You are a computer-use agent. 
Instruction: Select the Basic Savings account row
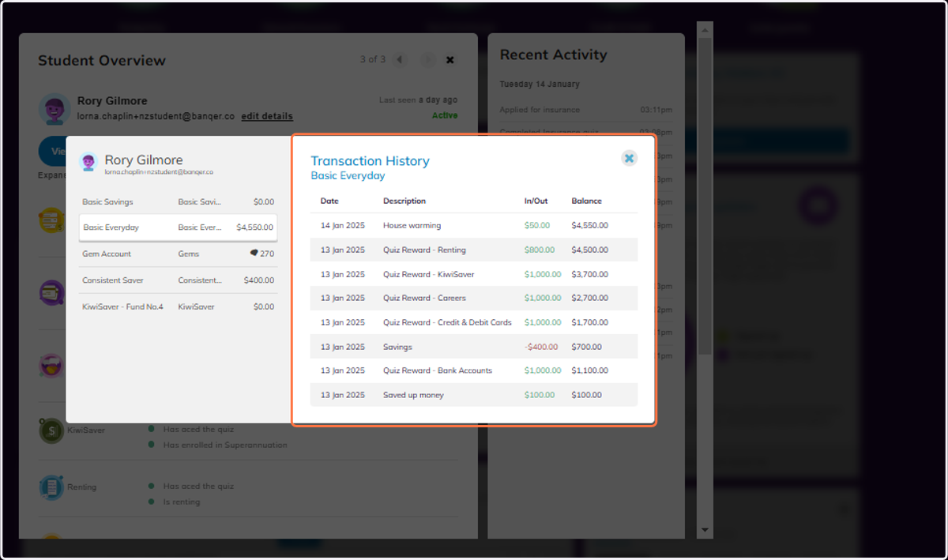(179, 202)
